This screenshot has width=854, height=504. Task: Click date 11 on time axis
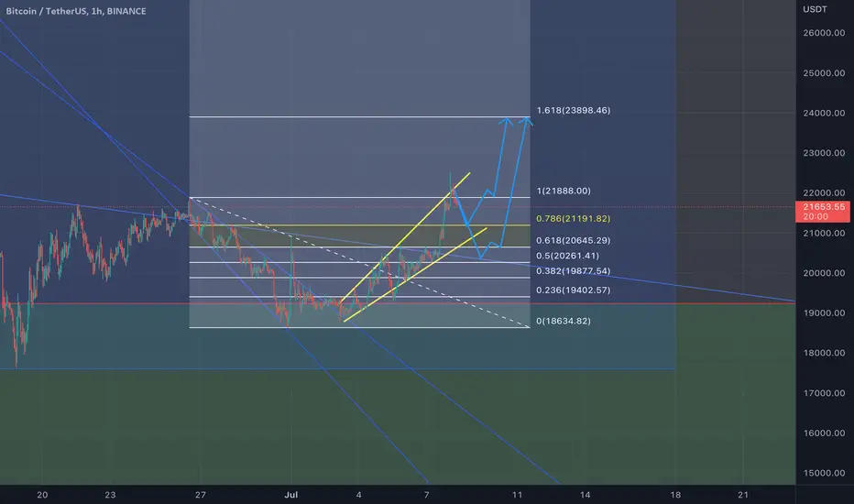coord(517,495)
